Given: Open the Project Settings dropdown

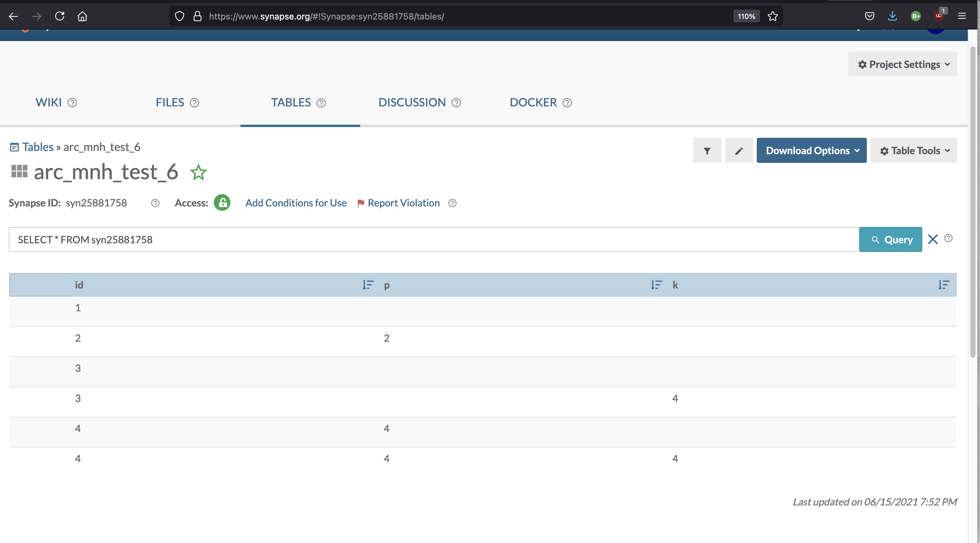Looking at the screenshot, I should click(x=902, y=64).
